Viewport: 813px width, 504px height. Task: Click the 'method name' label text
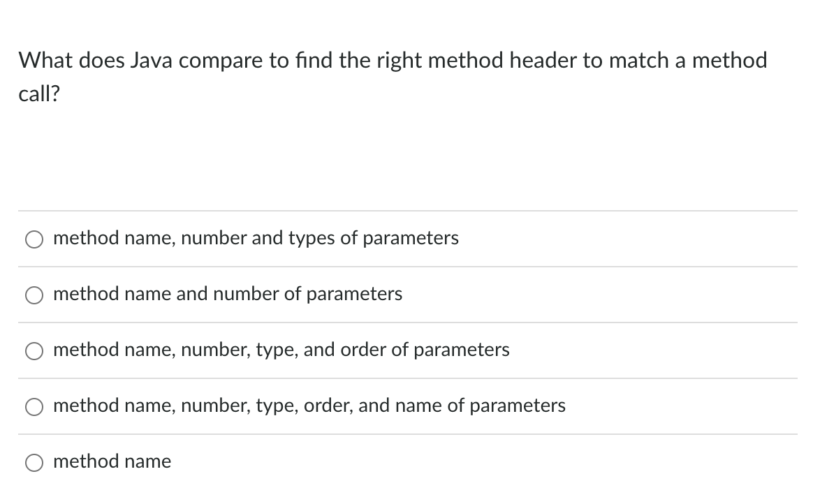(x=112, y=461)
